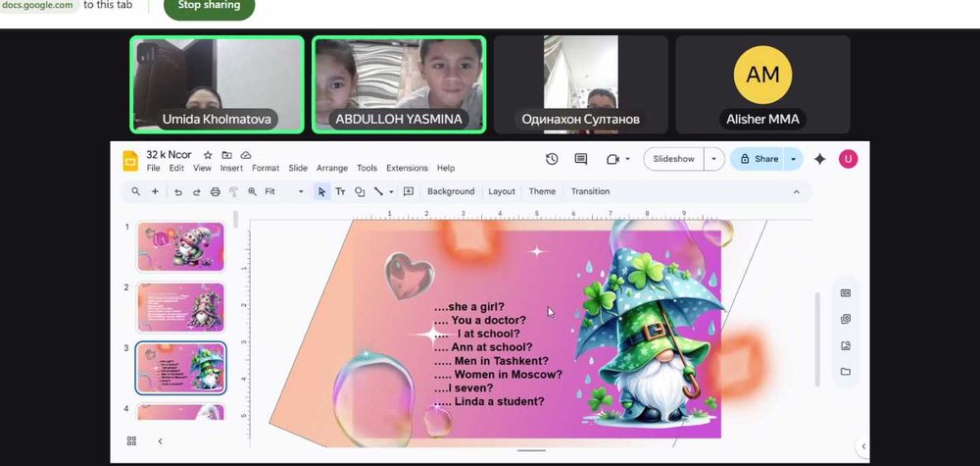
Task: Expand the side panel arrow at bottom right
Action: pyautogui.click(x=863, y=446)
